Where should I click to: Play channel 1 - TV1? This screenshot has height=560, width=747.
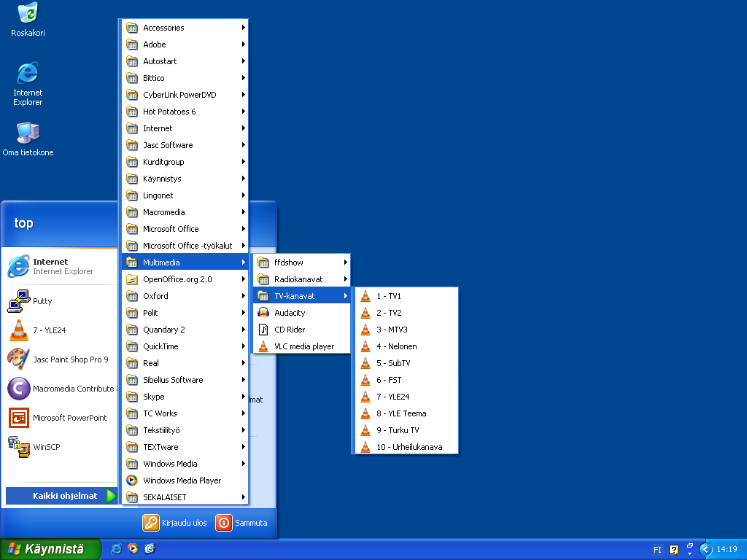pyautogui.click(x=406, y=296)
